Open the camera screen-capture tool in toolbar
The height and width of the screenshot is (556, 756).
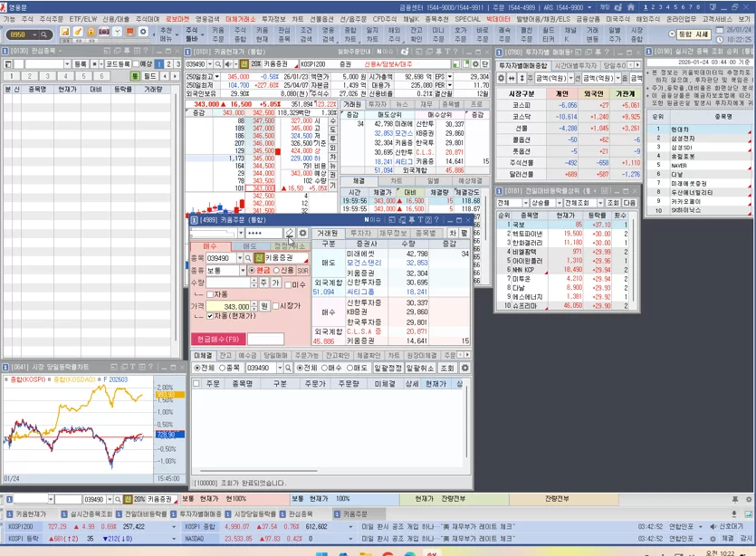(x=103, y=32)
